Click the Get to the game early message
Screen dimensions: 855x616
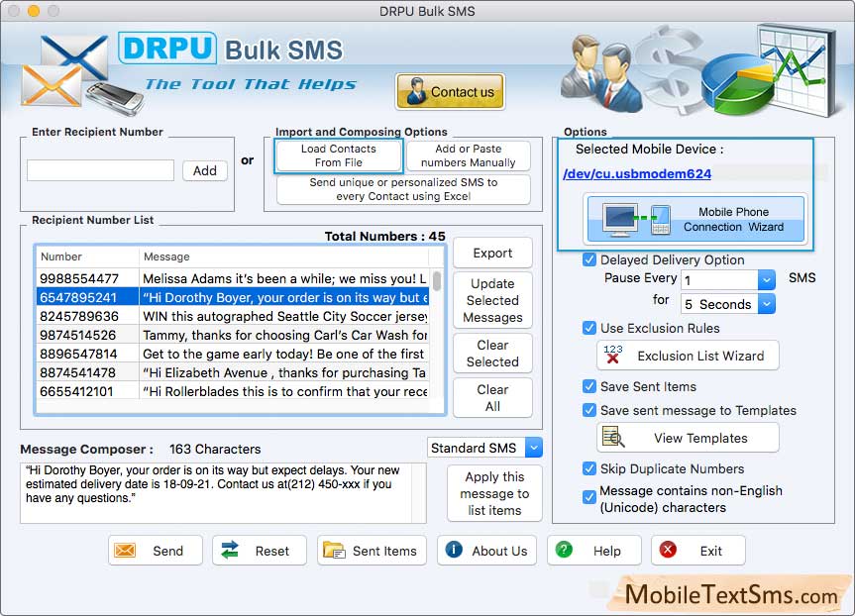[284, 354]
